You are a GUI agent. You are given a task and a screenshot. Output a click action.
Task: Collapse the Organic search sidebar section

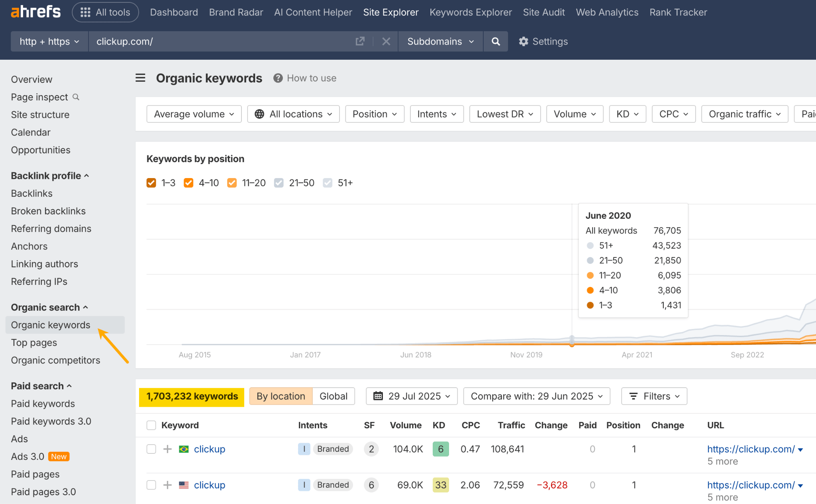86,307
